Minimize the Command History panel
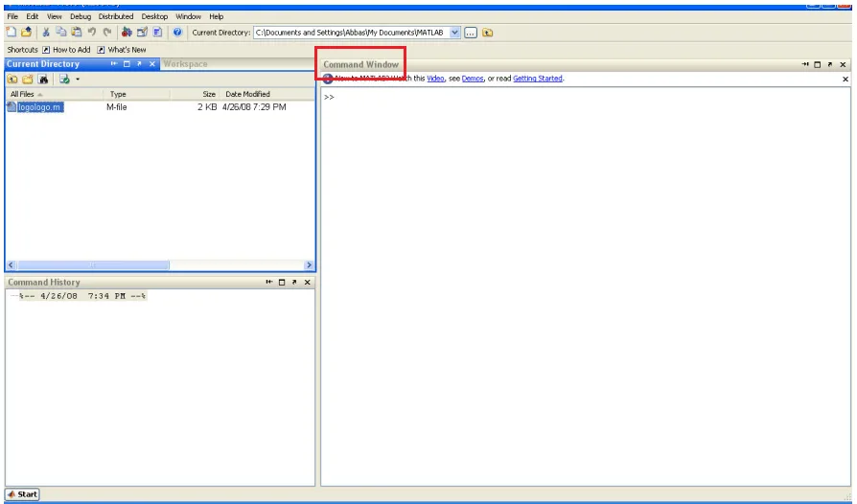Screen dimensions: 857x504 (x=269, y=283)
